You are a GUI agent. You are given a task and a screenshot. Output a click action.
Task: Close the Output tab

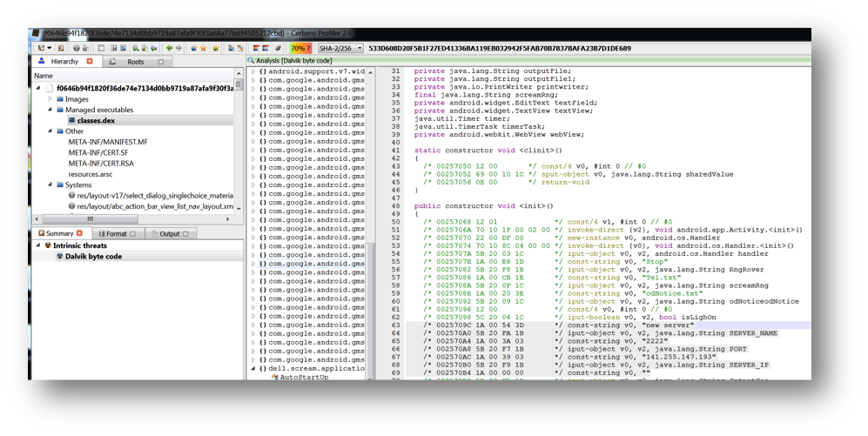click(x=185, y=234)
